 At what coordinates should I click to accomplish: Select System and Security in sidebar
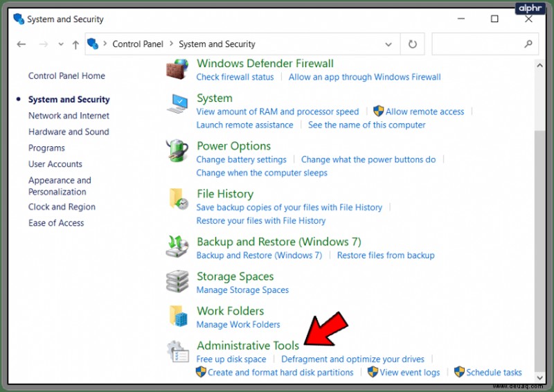(69, 99)
